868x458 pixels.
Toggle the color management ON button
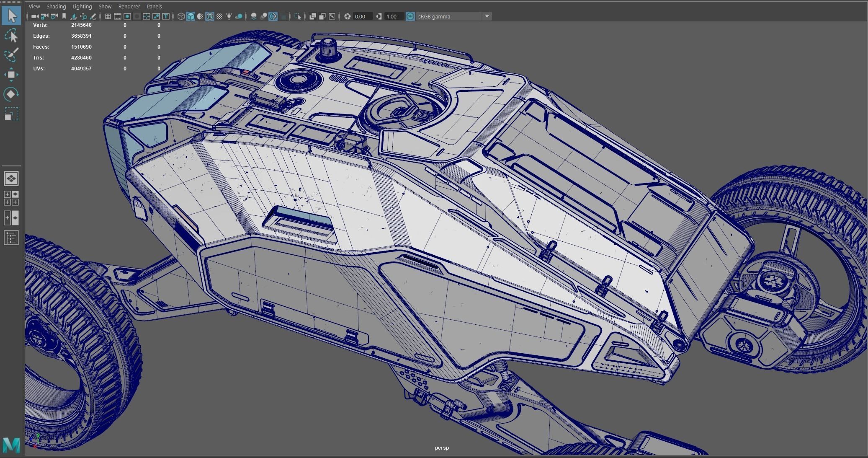(x=410, y=16)
